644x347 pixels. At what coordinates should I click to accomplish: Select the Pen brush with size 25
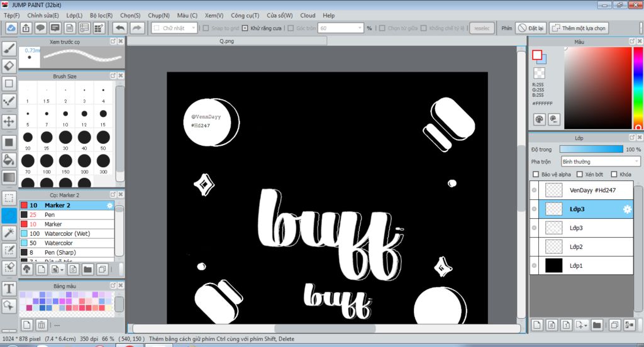67,215
